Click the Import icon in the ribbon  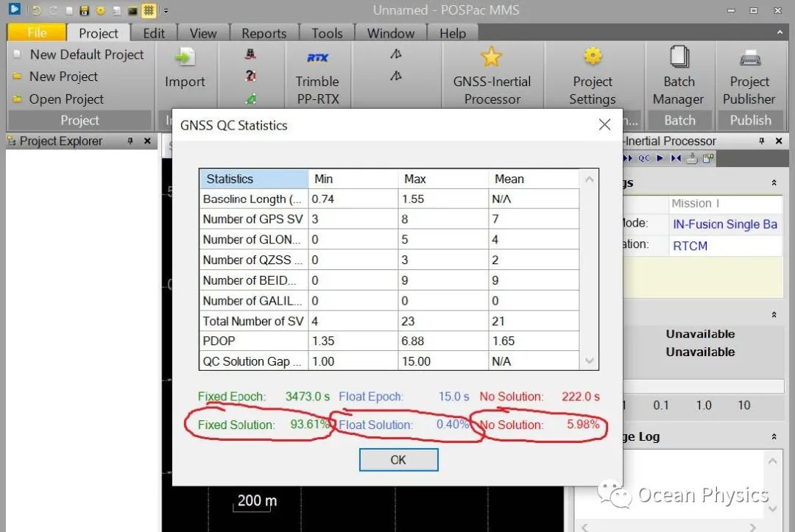coord(185,58)
